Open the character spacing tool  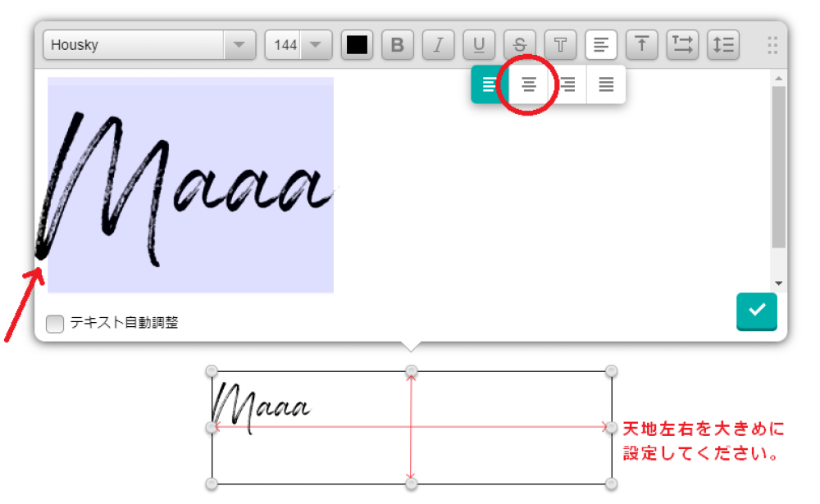click(682, 45)
